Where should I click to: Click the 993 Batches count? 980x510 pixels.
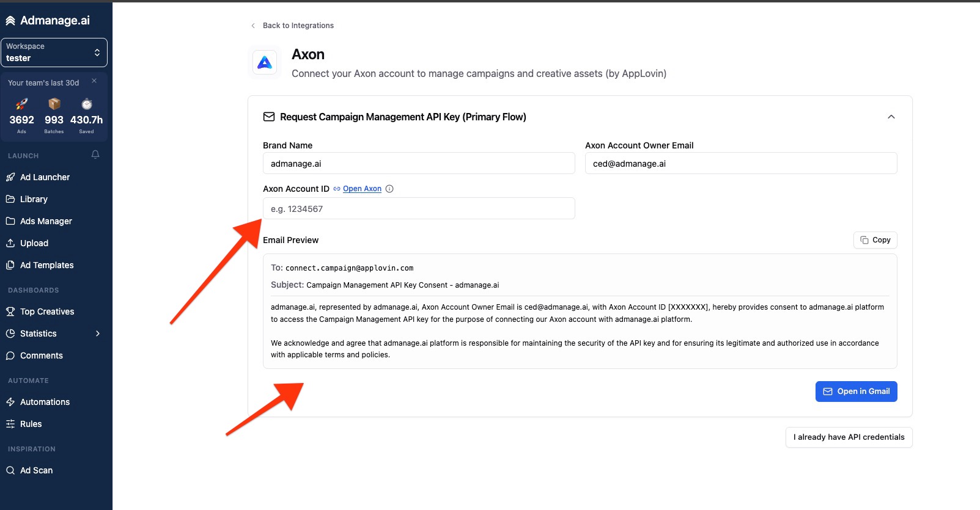click(54, 120)
